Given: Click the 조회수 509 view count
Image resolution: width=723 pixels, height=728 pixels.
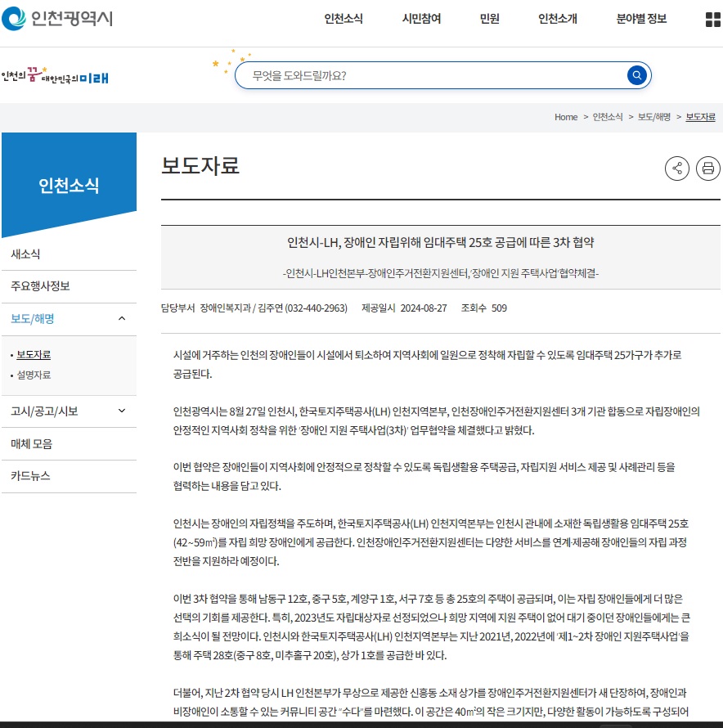Looking at the screenshot, I should tap(483, 308).
